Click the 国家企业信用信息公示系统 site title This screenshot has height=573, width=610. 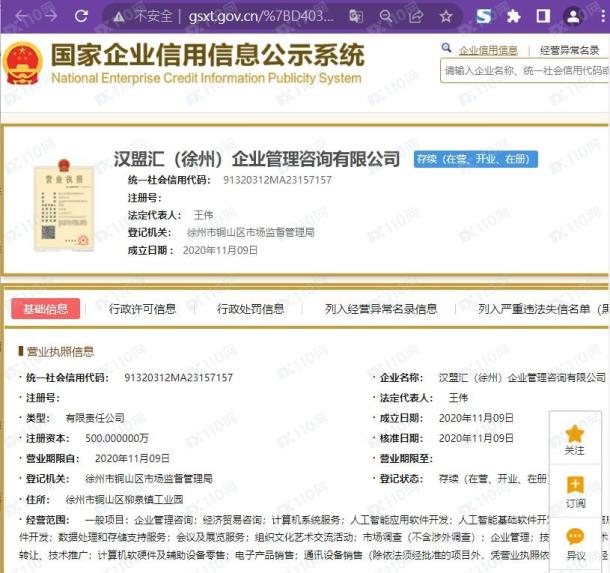[208, 55]
